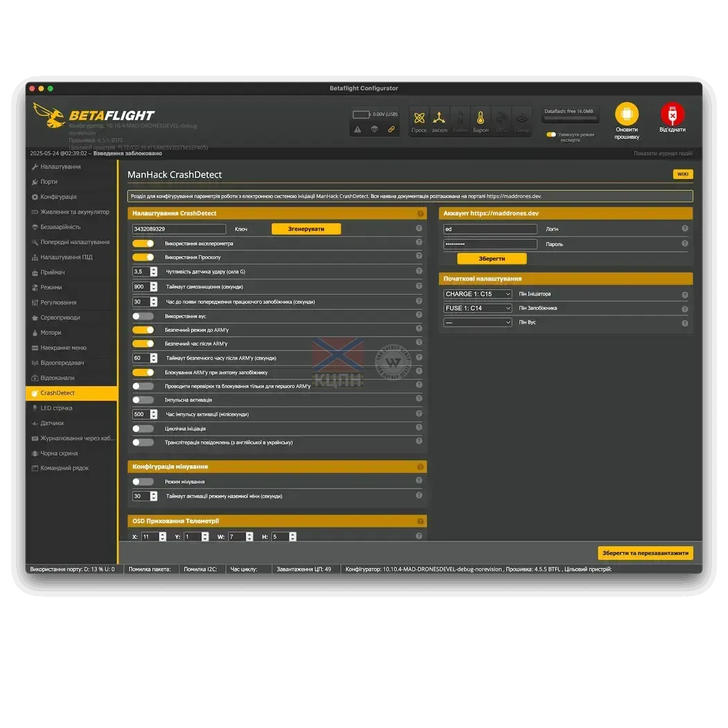Click the аксель accelerometer sensor icon

coord(439,118)
